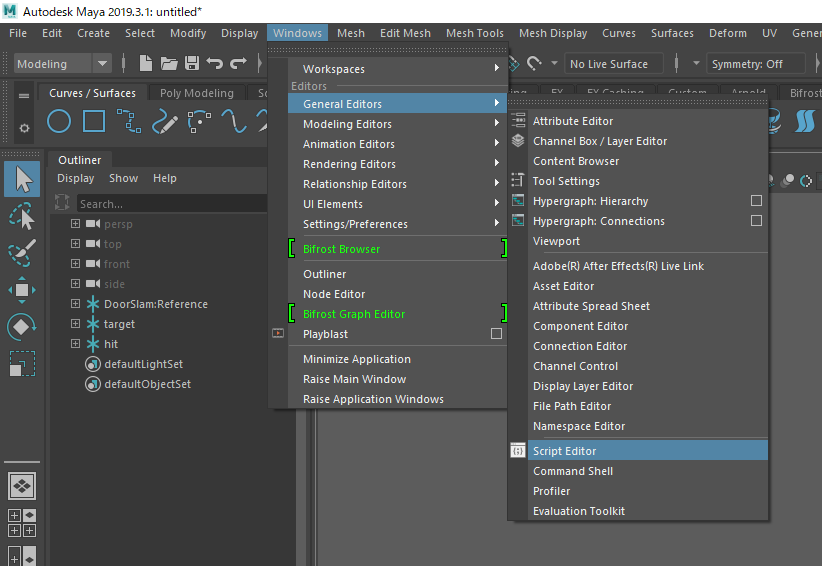
Task: Click the four view layout icon
Action: tap(22, 523)
